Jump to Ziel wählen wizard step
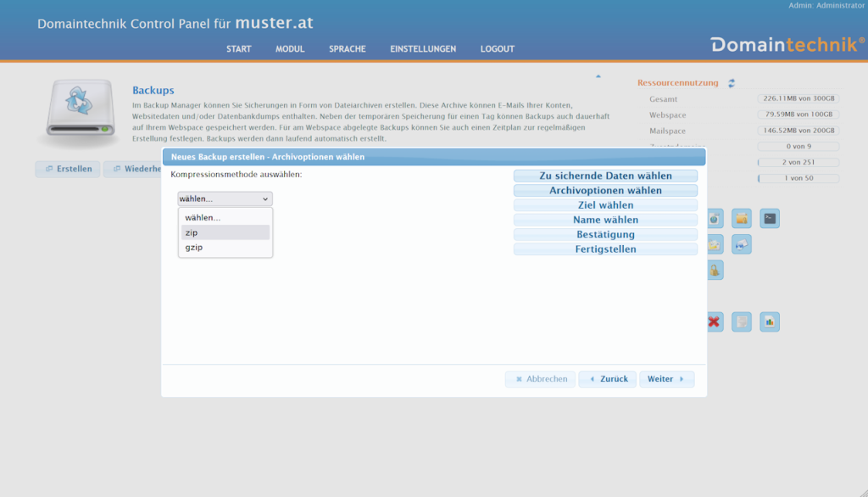This screenshot has height=497, width=868. tap(605, 205)
